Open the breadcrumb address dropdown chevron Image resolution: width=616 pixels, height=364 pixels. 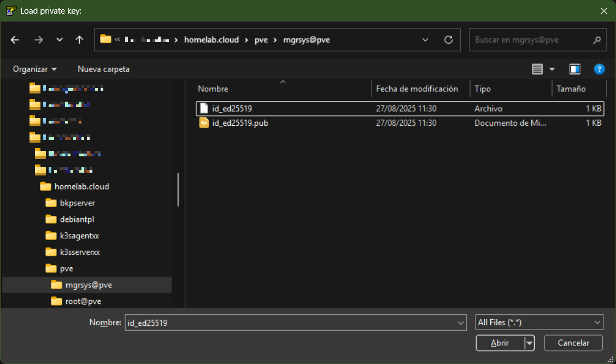click(425, 39)
